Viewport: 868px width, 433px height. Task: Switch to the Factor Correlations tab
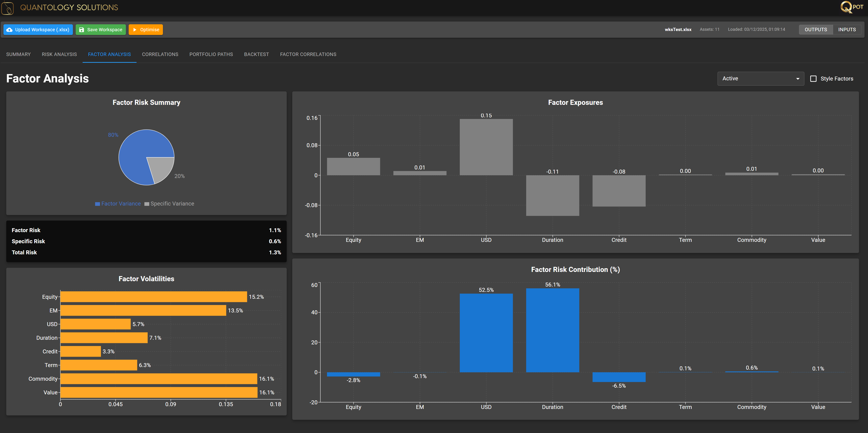(308, 54)
